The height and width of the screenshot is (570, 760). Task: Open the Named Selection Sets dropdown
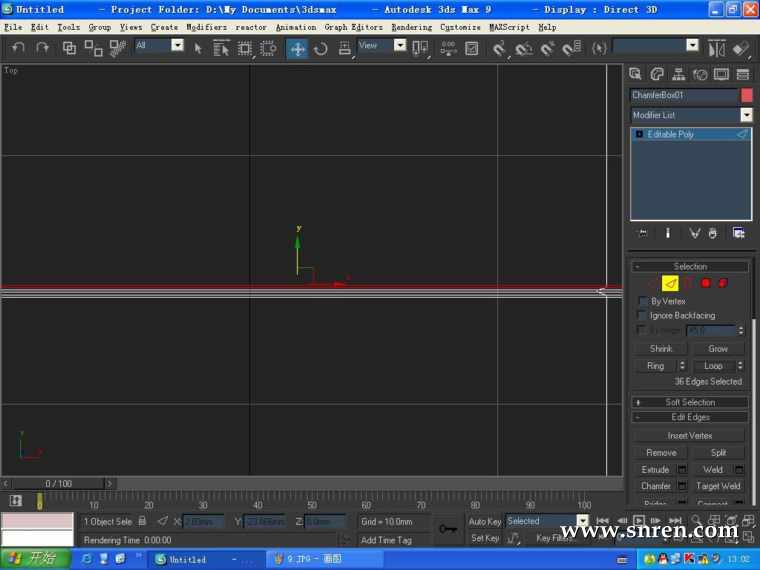692,45
